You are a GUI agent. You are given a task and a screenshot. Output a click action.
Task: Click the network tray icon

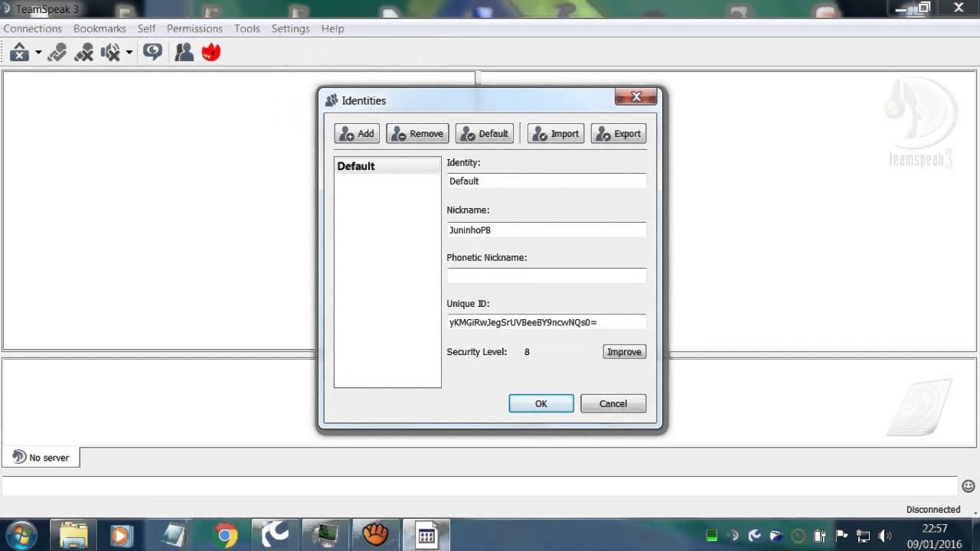coord(863,536)
